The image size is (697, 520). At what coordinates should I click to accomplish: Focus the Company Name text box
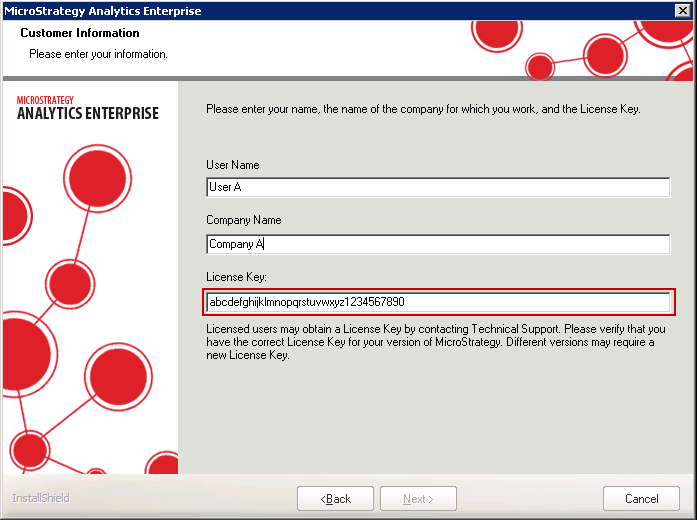437,244
